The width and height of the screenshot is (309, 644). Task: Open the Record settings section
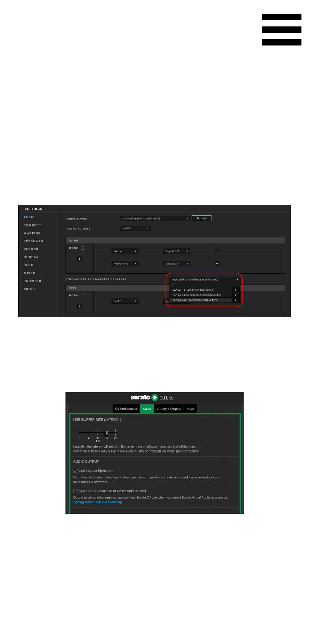[x=31, y=249]
